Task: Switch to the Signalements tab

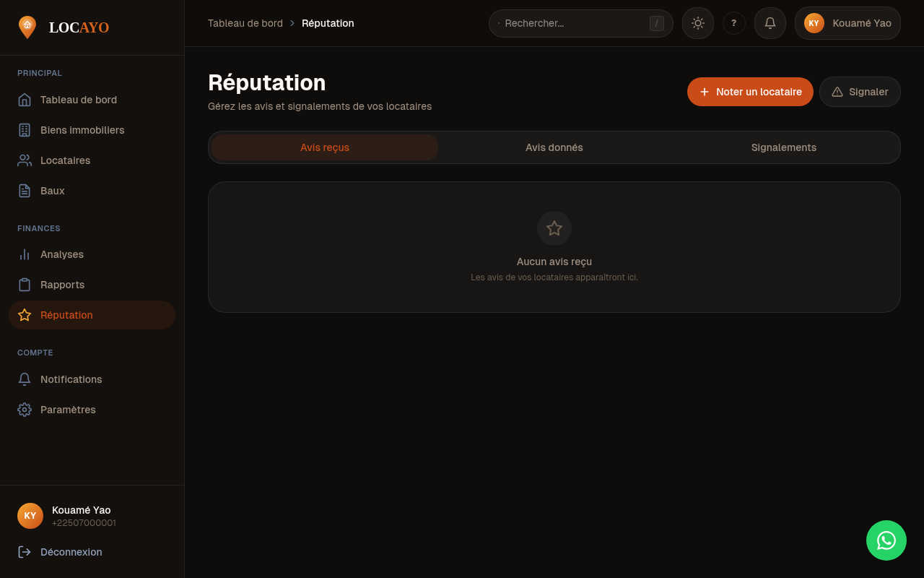Action: [783, 147]
